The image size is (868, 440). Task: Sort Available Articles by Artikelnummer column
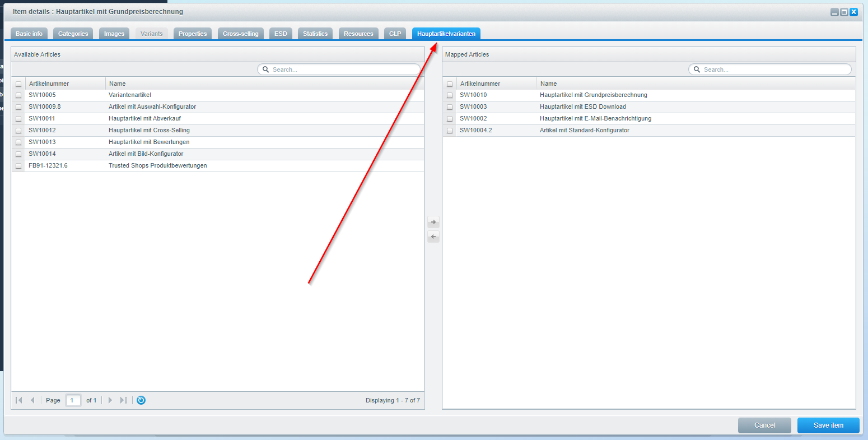coord(65,84)
